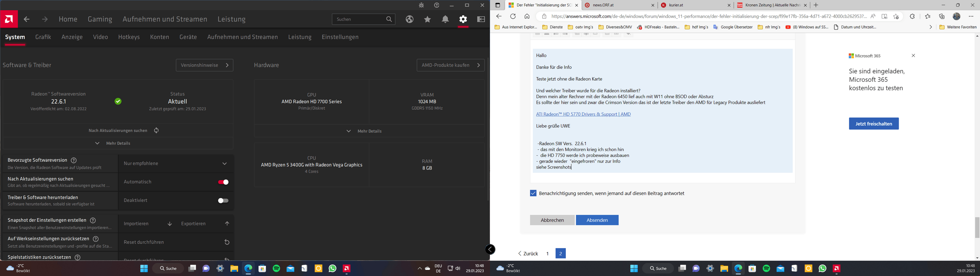Open the Diverses&OMV bookmarks folder
This screenshot has width=980, height=276.
pos(615,27)
